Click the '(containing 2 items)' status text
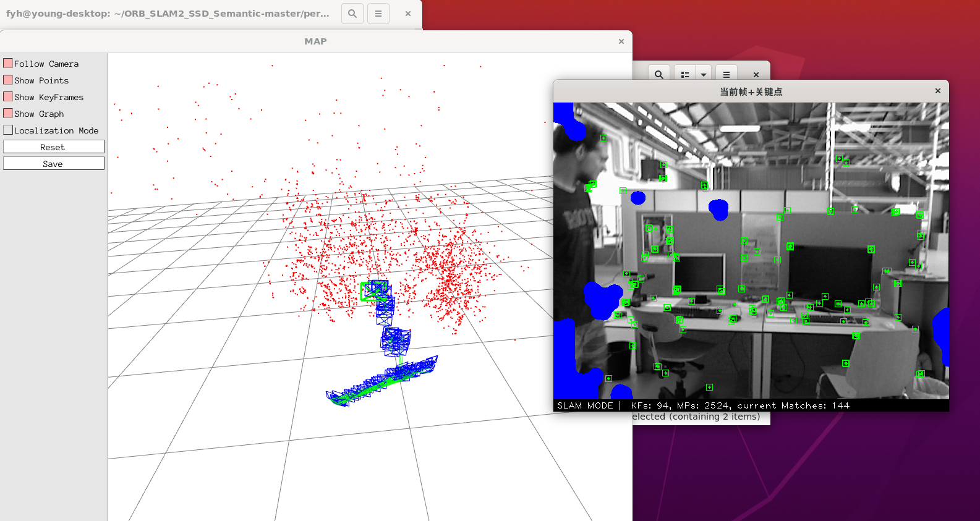980x521 pixels. (715, 417)
